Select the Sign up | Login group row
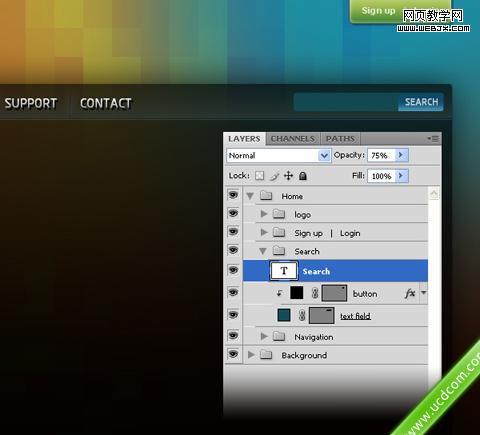Screen dimensions: 480x435 tap(336, 232)
